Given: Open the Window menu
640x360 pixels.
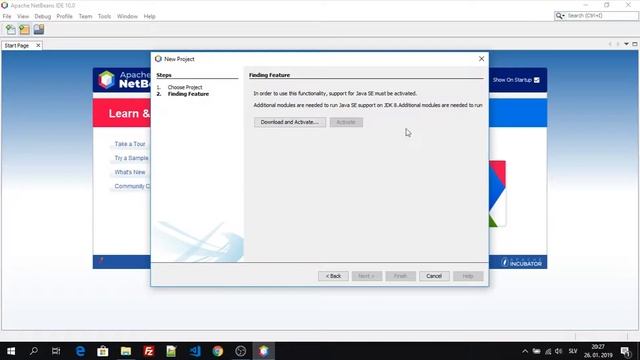Looking at the screenshot, I should point(127,16).
